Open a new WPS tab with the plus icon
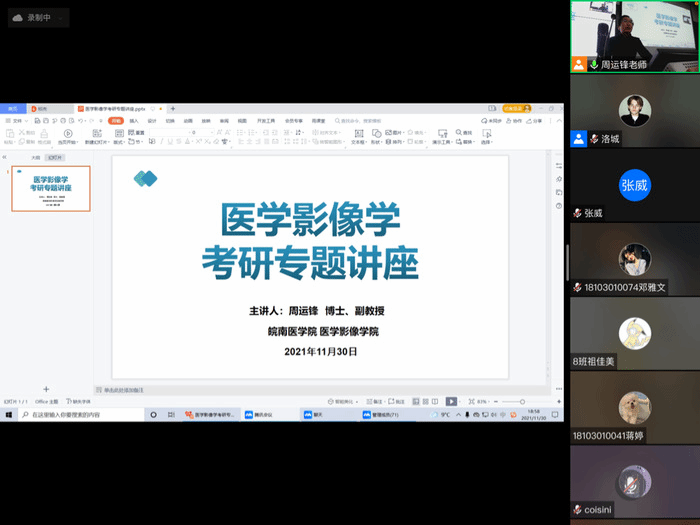Screen dimensions: 700x525 [x=172, y=108]
